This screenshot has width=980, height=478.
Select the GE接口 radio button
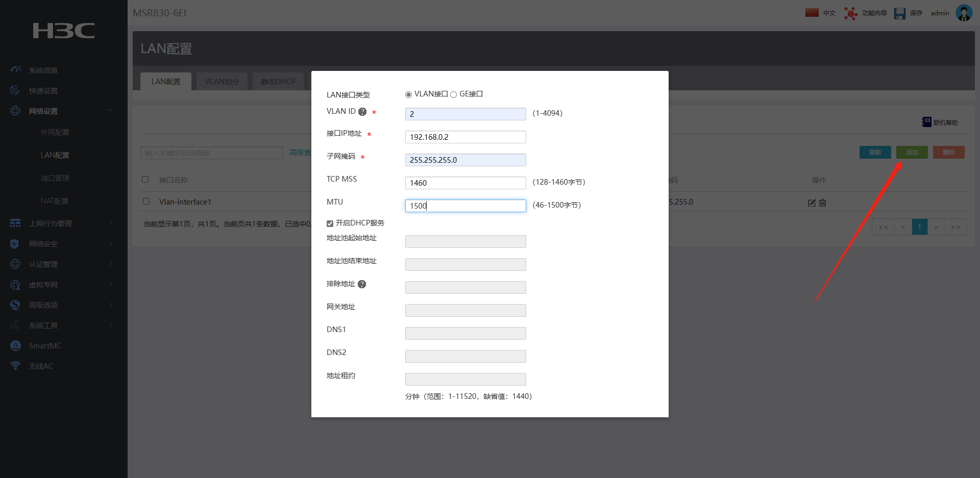[453, 94]
